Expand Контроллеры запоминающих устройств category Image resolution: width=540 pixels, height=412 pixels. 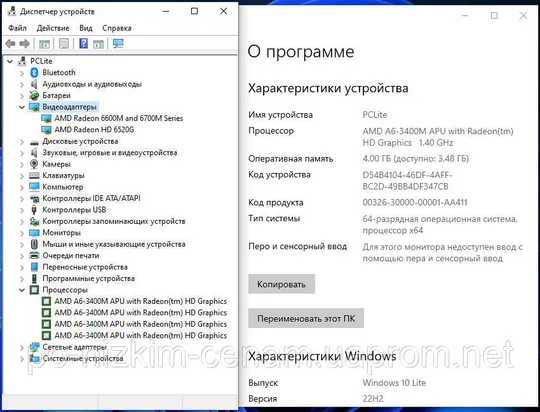point(22,221)
